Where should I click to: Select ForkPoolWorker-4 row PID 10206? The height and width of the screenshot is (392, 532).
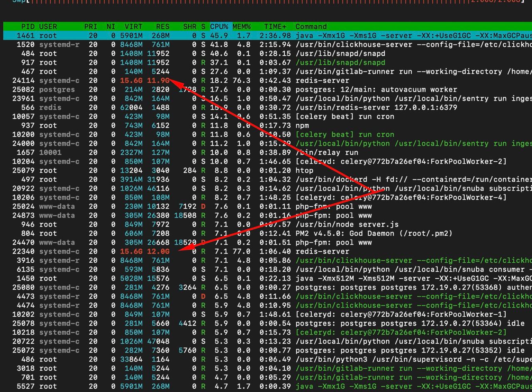[268, 197]
